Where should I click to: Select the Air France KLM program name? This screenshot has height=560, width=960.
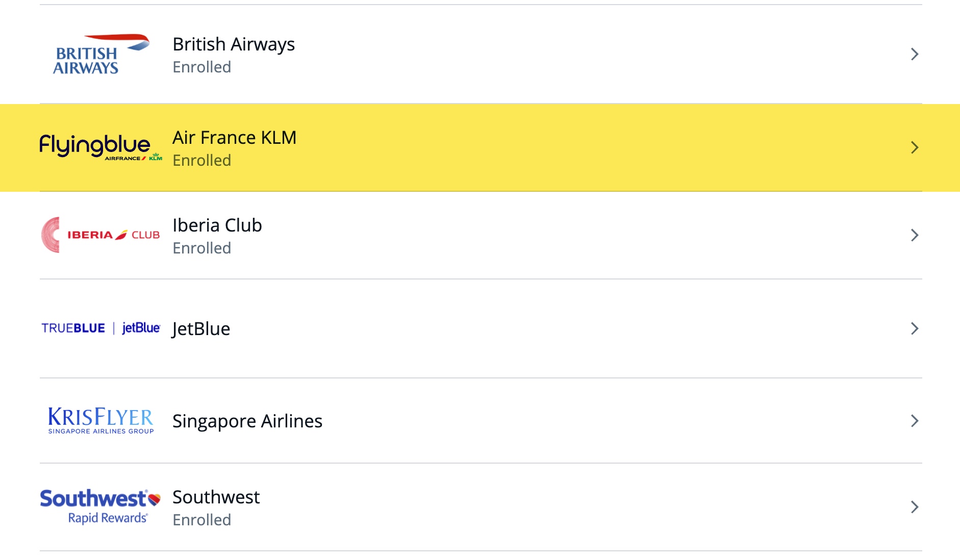click(235, 137)
